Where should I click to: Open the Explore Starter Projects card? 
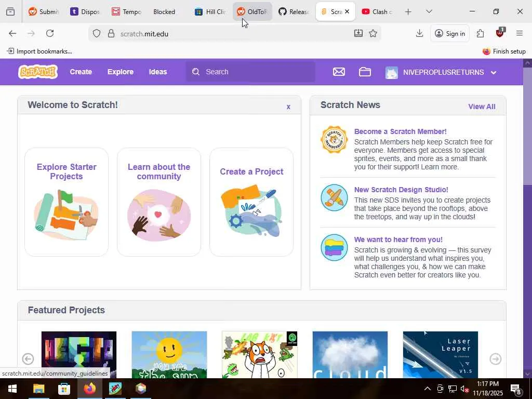pyautogui.click(x=66, y=202)
